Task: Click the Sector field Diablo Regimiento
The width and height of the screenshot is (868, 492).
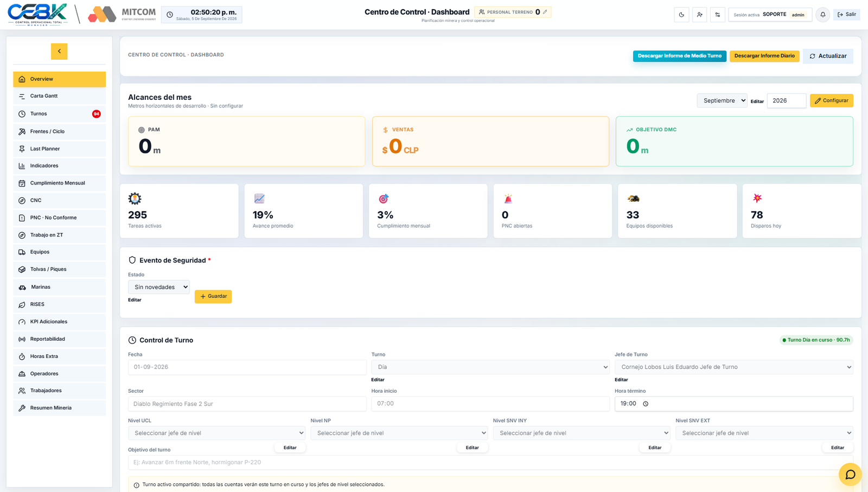Action: 247,404
